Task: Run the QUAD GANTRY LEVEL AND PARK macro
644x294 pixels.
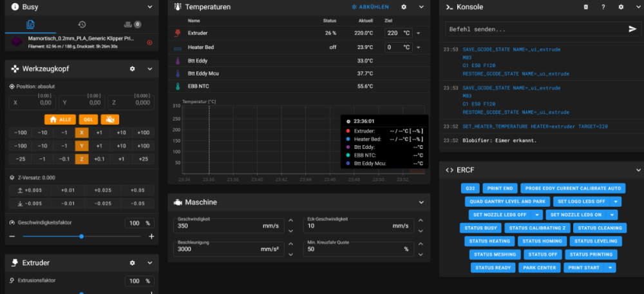Action: pos(507,202)
